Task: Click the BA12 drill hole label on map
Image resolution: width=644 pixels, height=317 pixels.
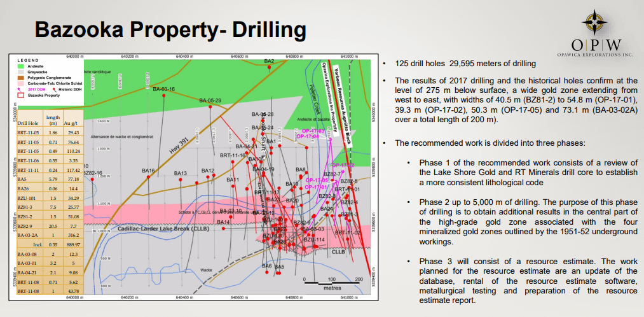Action: coord(208,170)
